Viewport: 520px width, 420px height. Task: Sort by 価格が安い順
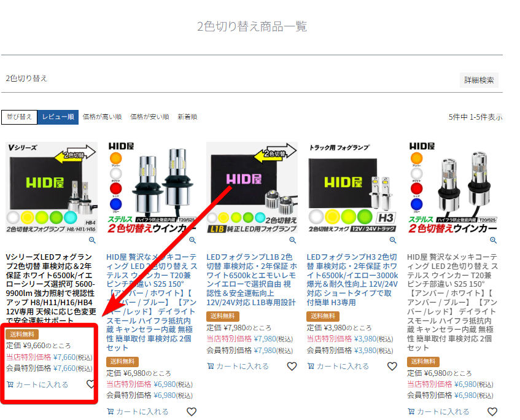[x=149, y=117]
